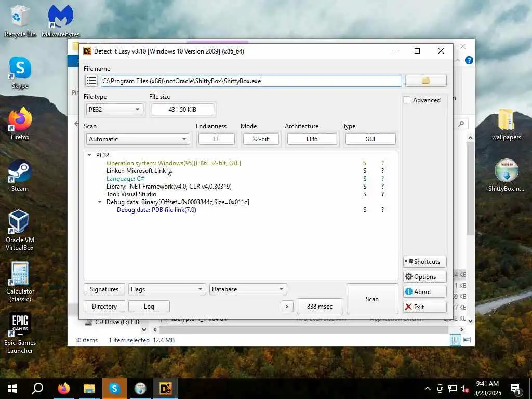Collapse the PE32 tree node
The image size is (532, 399).
tap(89, 155)
